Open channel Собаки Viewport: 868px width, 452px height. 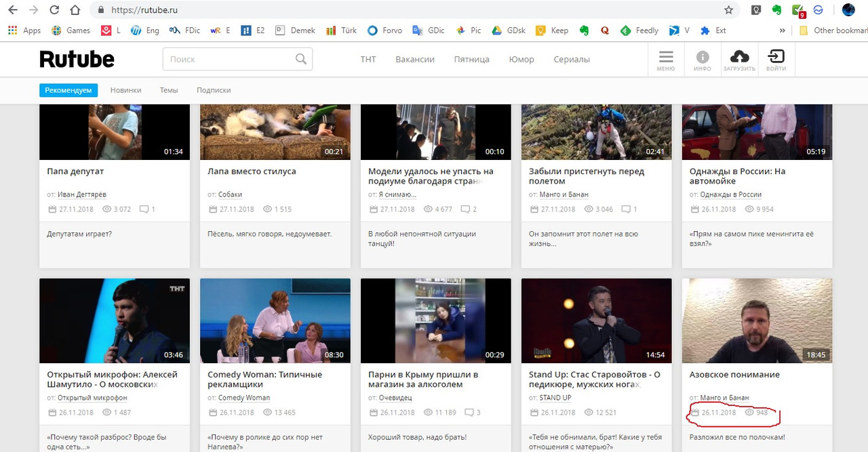tap(230, 194)
